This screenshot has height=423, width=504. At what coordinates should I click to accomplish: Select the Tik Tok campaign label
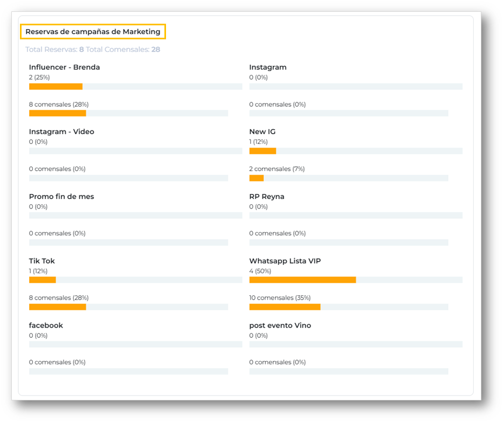42,261
